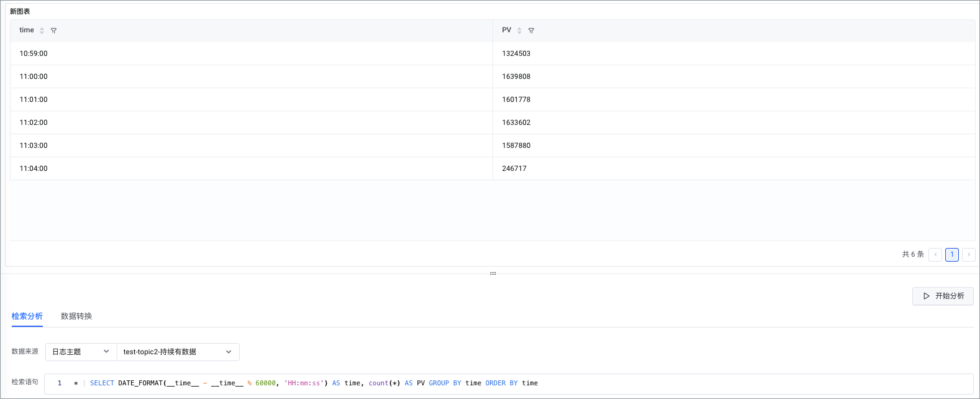Click the PV value 1633602

[516, 122]
